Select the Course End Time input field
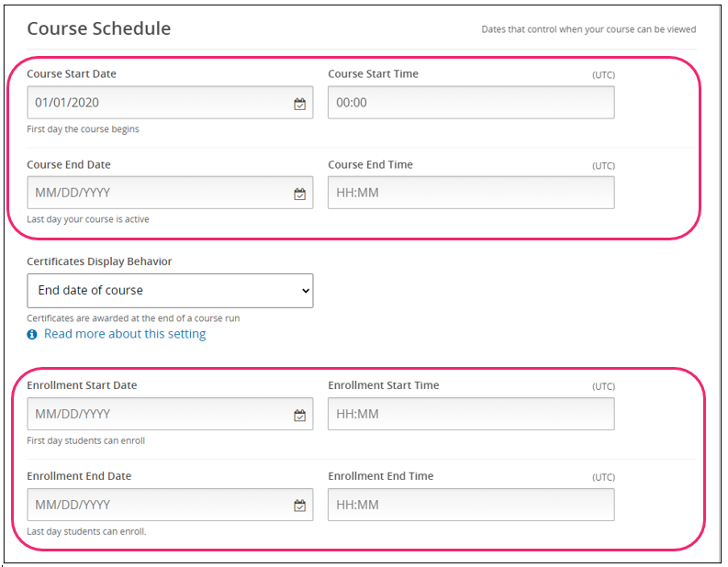 coord(470,194)
